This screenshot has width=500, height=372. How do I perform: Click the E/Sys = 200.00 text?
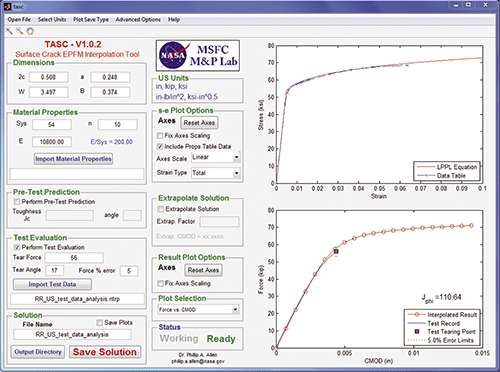(111, 142)
